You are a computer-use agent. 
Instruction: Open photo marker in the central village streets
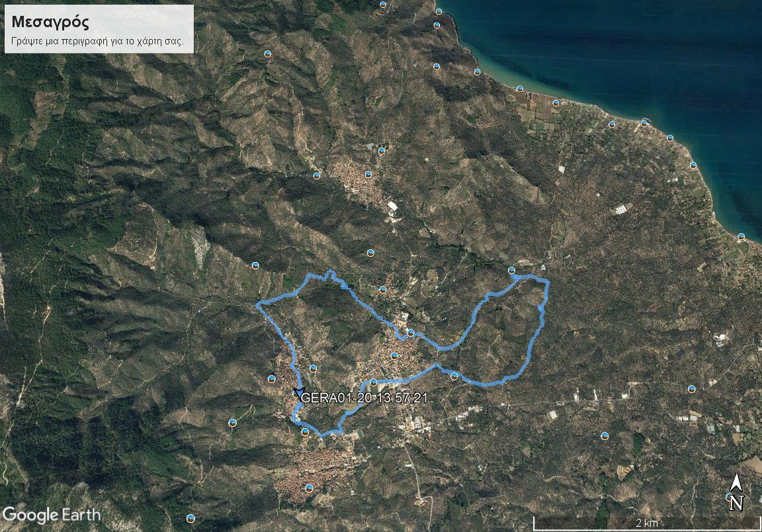394,356
